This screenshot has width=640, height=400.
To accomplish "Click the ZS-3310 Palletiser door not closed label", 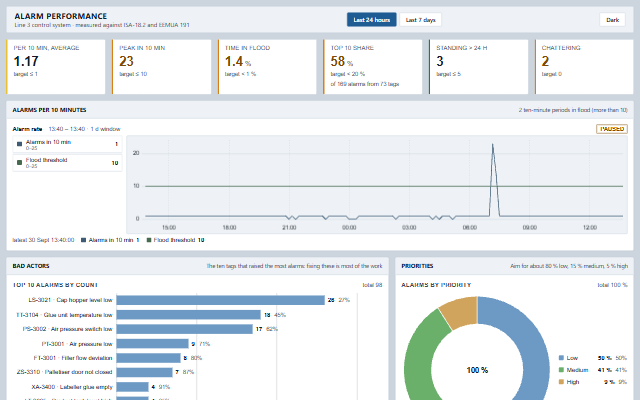I will 64,372.
